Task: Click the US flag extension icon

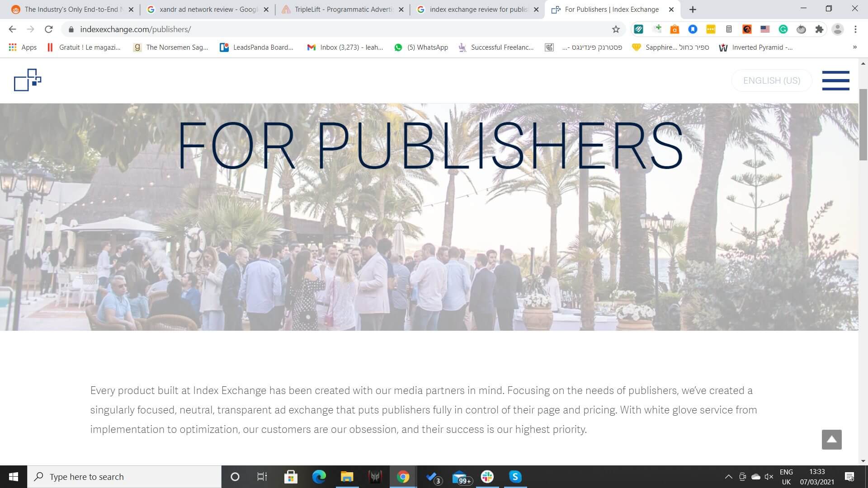Action: (765, 29)
